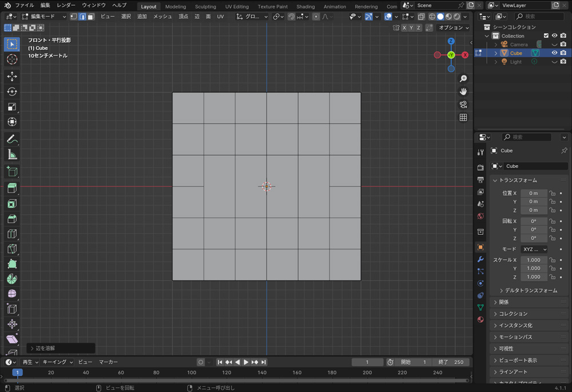Click the 位置 X value field

pyautogui.click(x=533, y=193)
